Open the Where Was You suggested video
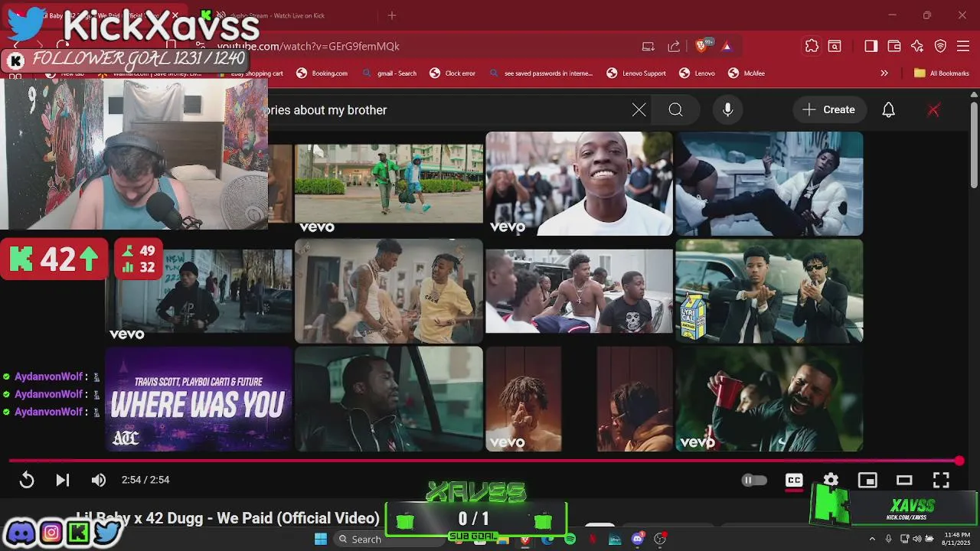 [198, 399]
